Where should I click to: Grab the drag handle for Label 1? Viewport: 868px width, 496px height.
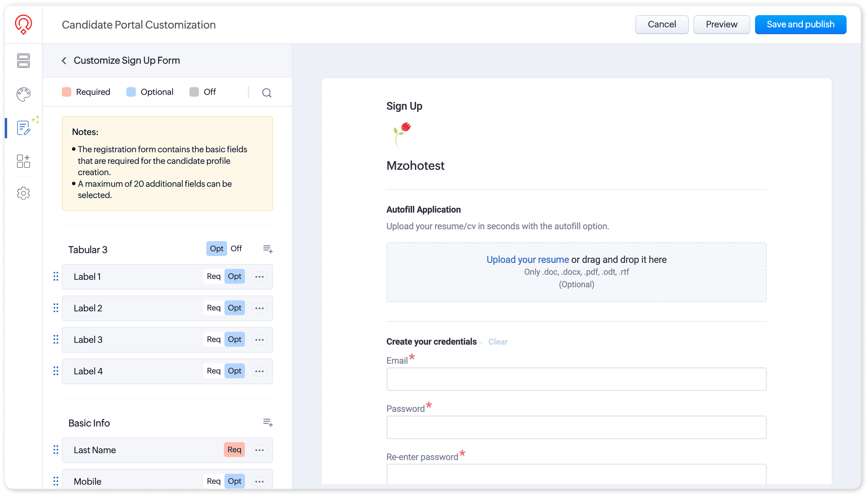tap(56, 276)
